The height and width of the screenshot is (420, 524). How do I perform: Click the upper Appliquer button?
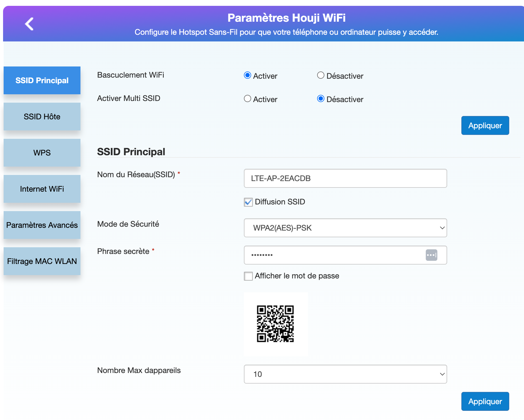tap(485, 125)
